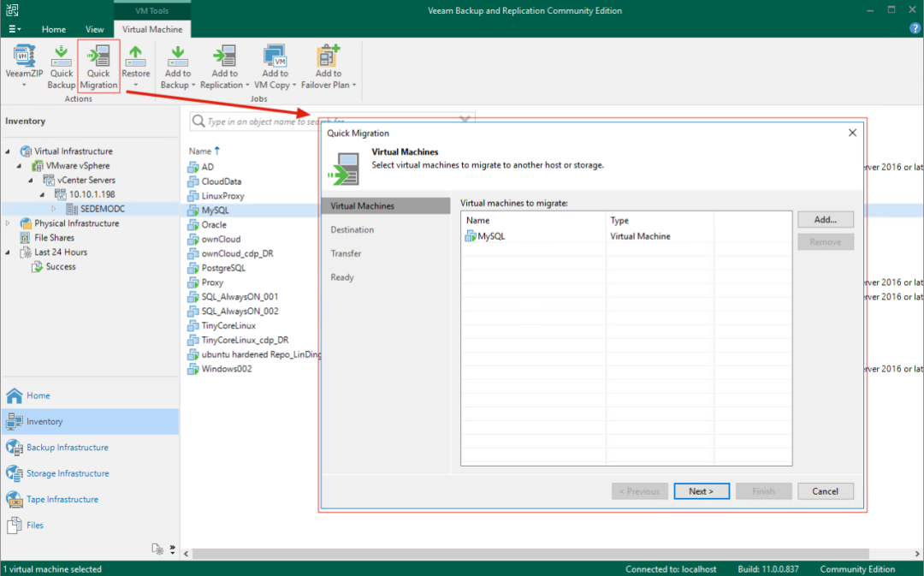Select the Proxy virtual machine icon
This screenshot has width=924, height=576.
[192, 282]
